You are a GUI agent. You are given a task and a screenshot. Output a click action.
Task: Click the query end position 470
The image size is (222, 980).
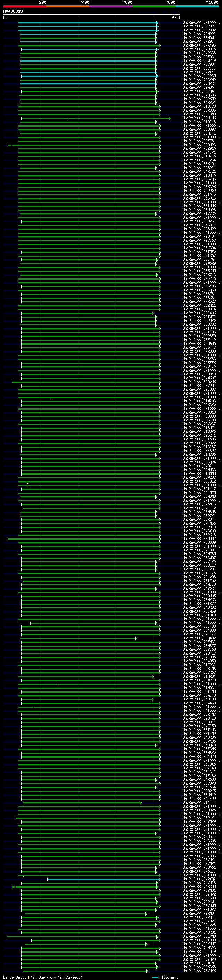click(175, 17)
